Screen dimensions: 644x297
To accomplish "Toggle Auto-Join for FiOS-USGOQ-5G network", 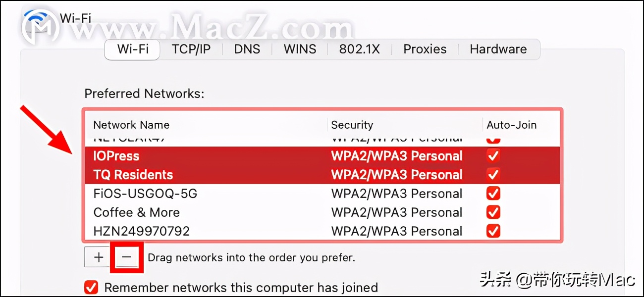I will (x=493, y=193).
